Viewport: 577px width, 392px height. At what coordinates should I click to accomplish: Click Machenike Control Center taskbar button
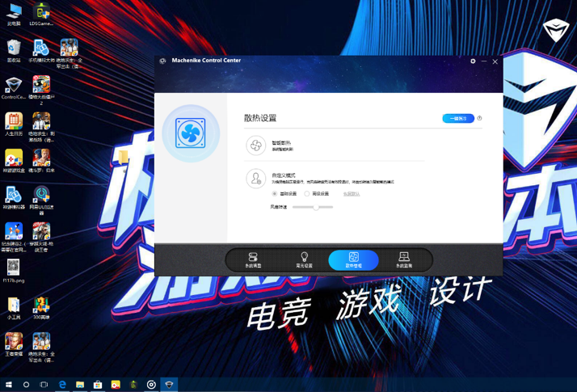(x=169, y=385)
